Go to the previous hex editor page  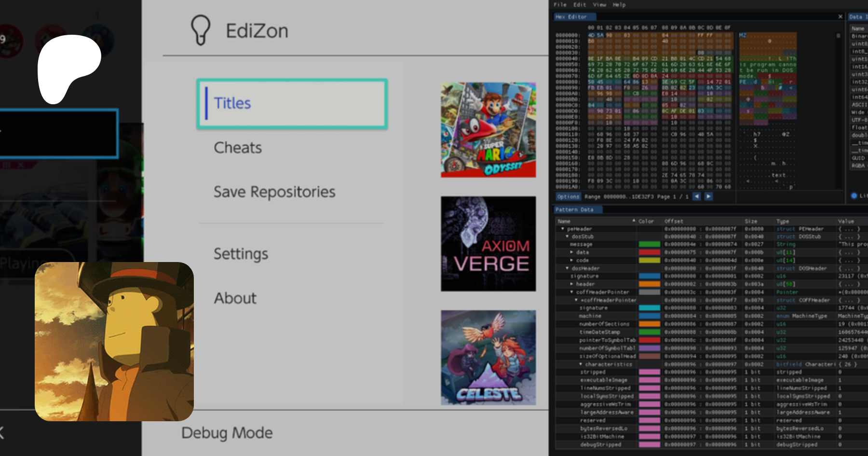tap(696, 196)
